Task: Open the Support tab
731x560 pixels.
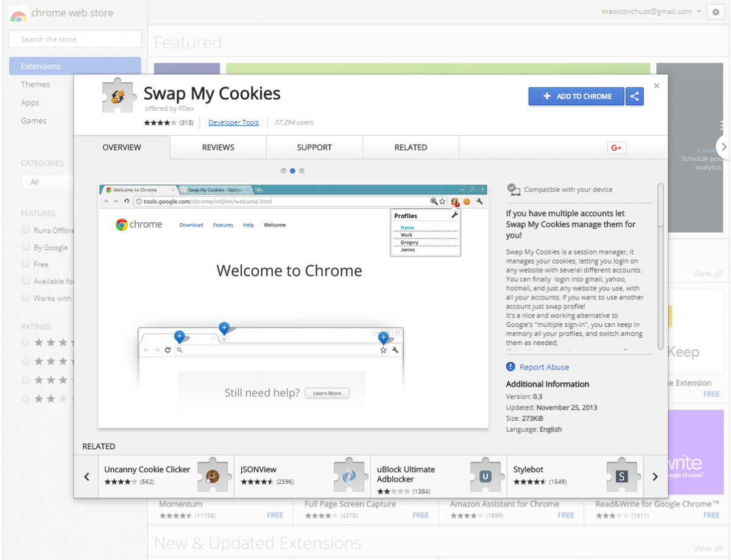Action: pos(314,147)
